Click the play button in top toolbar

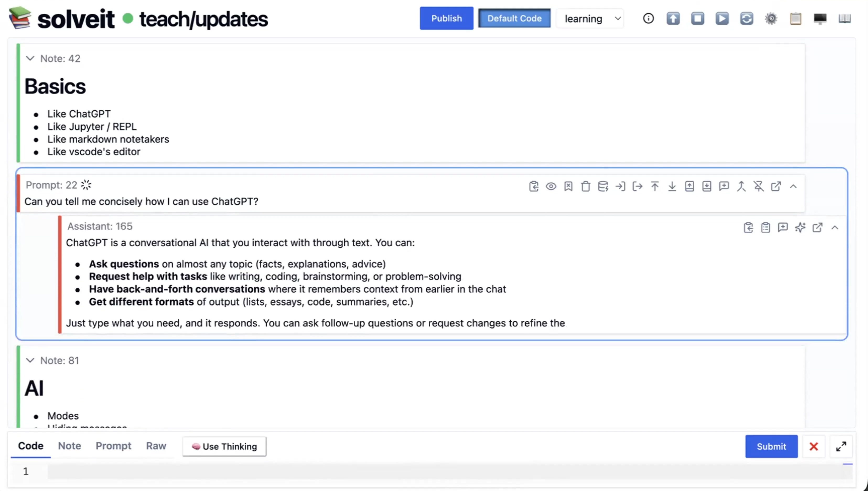click(722, 18)
